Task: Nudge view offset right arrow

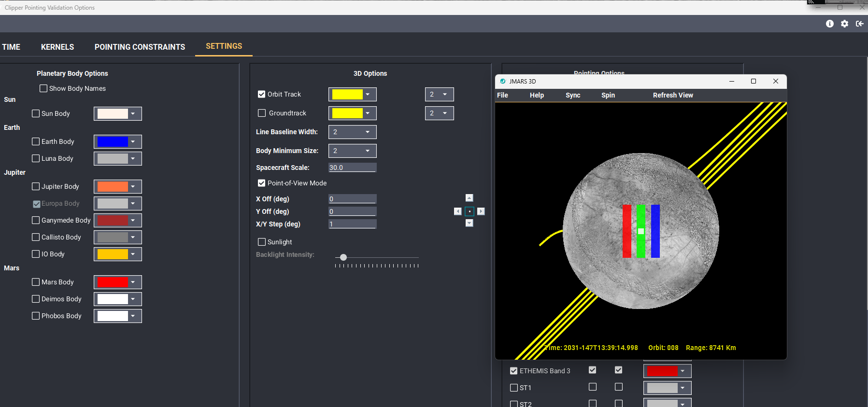Action: pos(481,211)
